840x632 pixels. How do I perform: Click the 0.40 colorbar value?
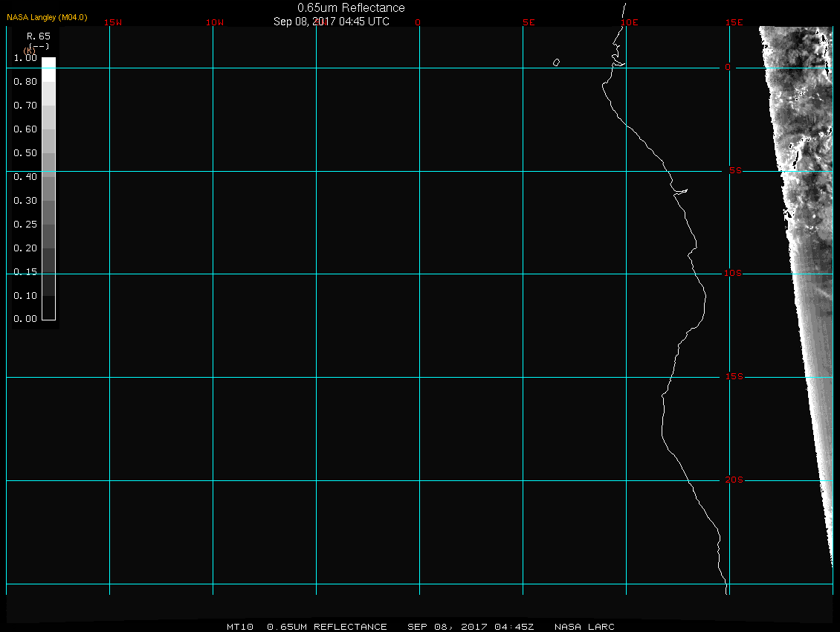tap(25, 176)
